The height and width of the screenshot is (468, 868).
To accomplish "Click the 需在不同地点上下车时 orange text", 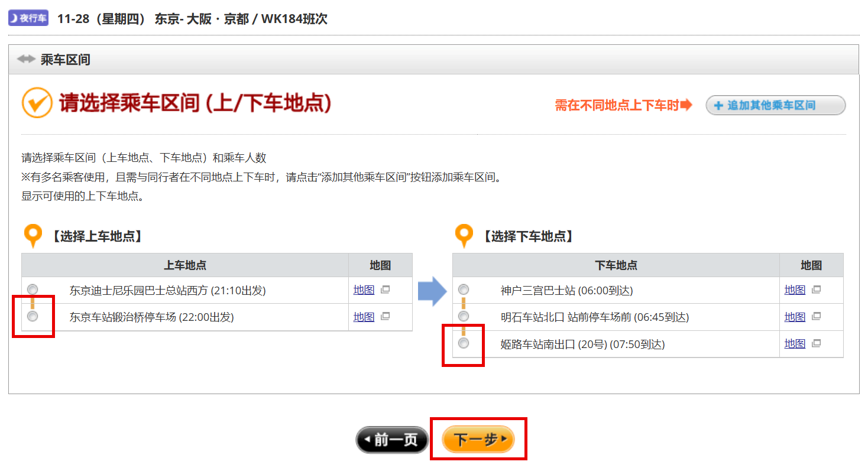I will tap(617, 105).
